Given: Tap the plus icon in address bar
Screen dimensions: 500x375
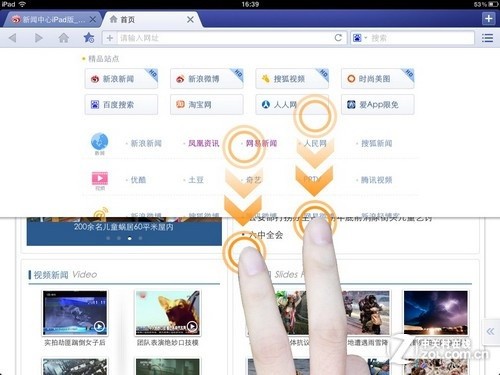Looking at the screenshot, I should tap(110, 38).
